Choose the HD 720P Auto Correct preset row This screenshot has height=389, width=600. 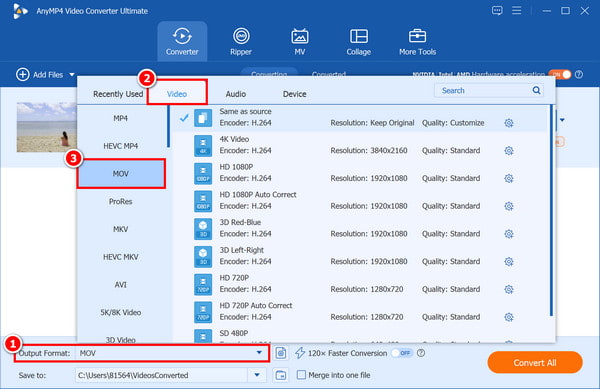point(360,312)
